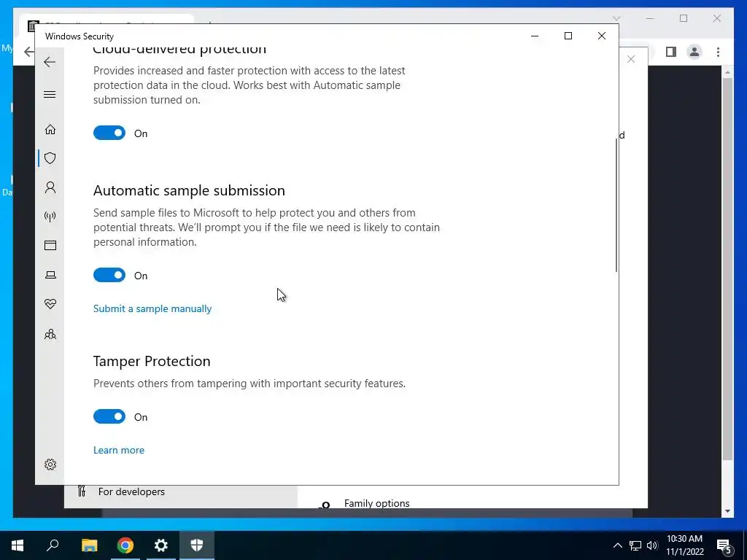The image size is (747, 560).
Task: Switch to Chrome in the taskbar
Action: coord(125,545)
